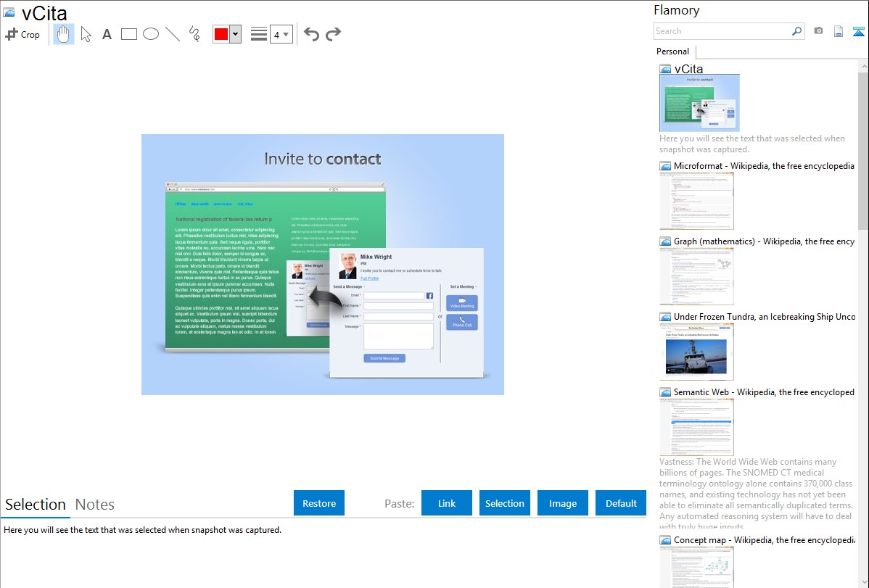Image resolution: width=869 pixels, height=588 pixels.
Task: Click the blue upload icon in Flamory panel
Action: 858,32
